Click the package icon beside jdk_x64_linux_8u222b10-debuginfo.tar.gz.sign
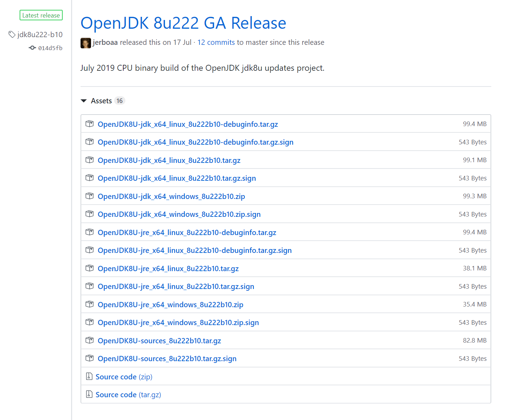 tap(90, 142)
